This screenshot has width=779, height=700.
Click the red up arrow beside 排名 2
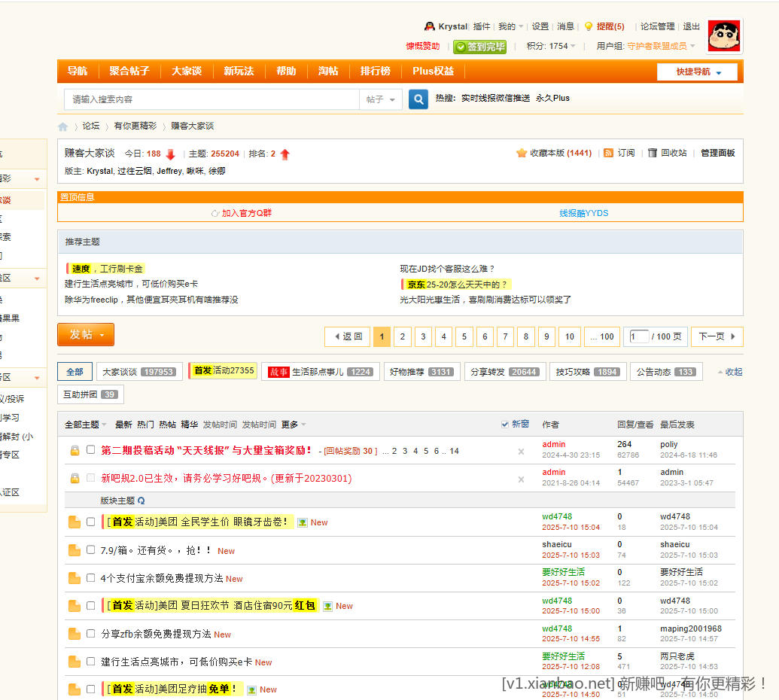pyautogui.click(x=285, y=154)
